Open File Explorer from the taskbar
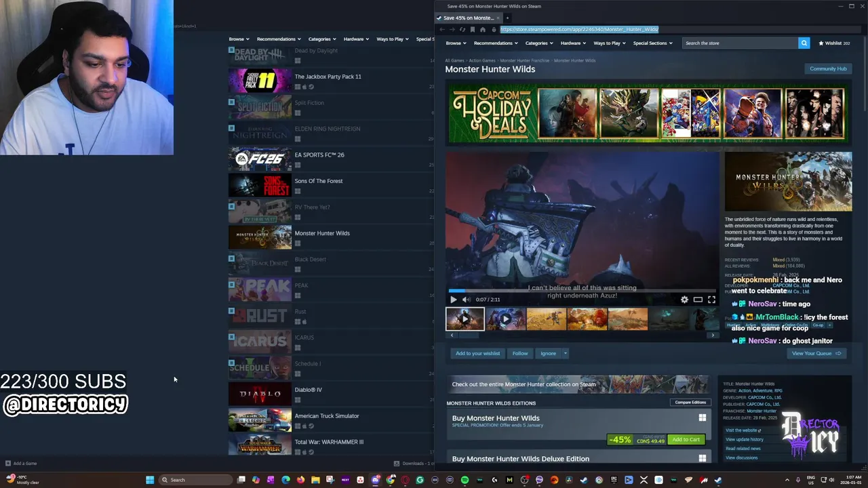This screenshot has width=868, height=488. coord(315,480)
